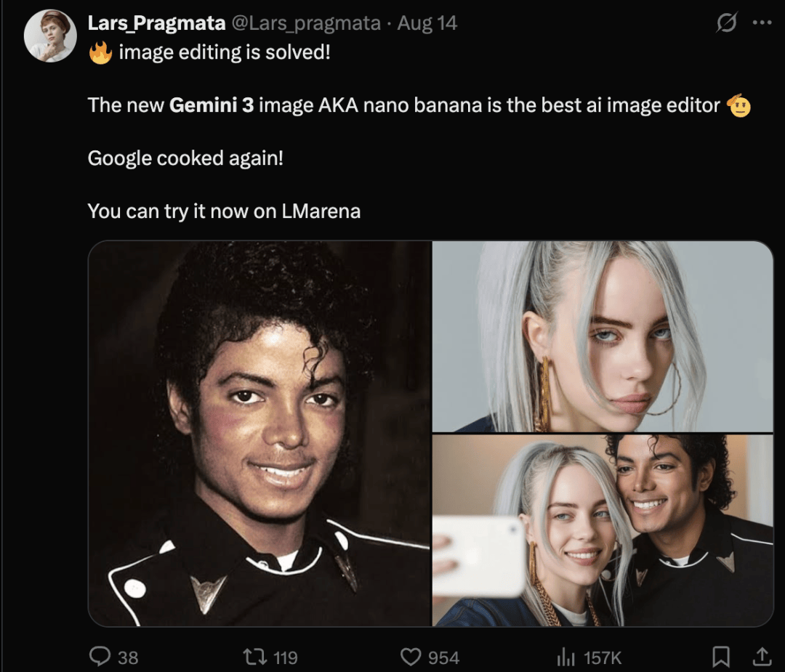Image resolution: width=785 pixels, height=672 pixels.
Task: Open the top-right silver-haired portrait image
Action: tap(603, 336)
